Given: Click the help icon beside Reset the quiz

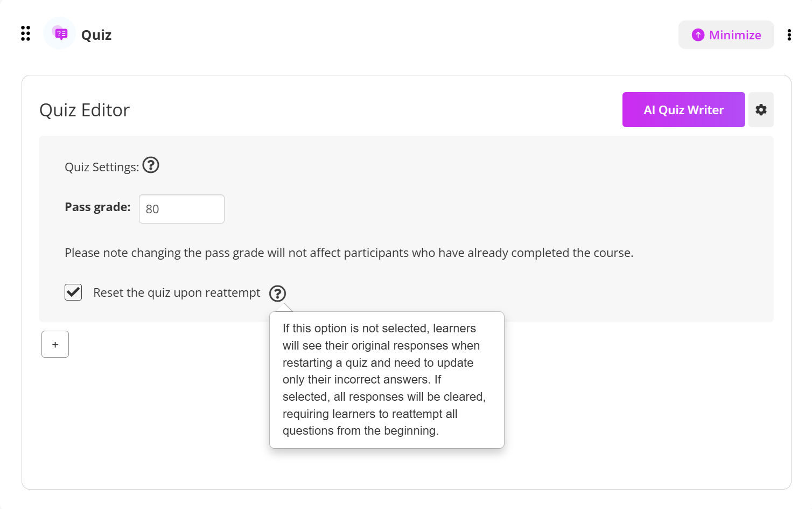Looking at the screenshot, I should tap(277, 294).
